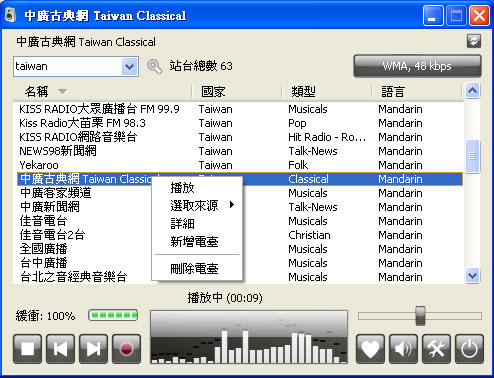The image size is (494, 378).
Task: Sort by the 名稱 column header
Action: [x=102, y=91]
